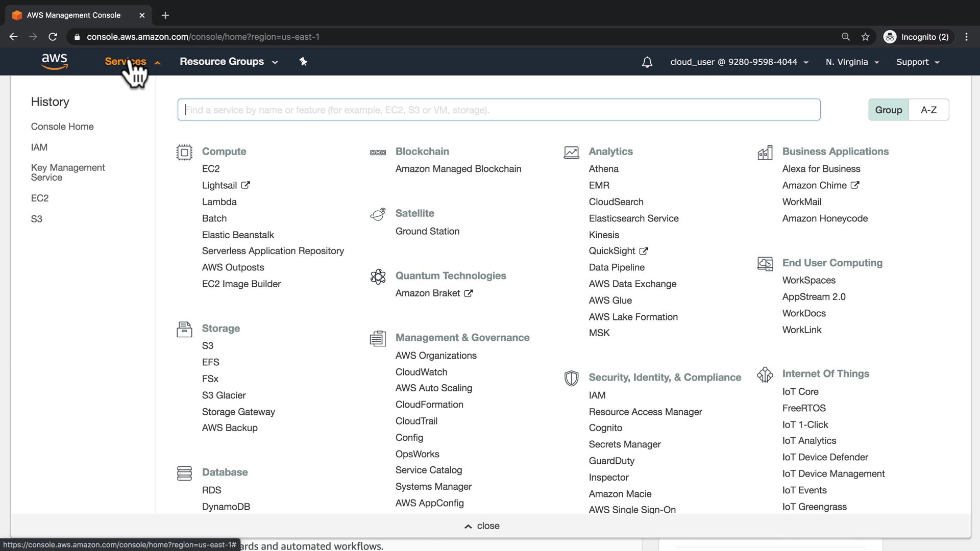
Task: Open the Lambda service link
Action: pos(219,202)
